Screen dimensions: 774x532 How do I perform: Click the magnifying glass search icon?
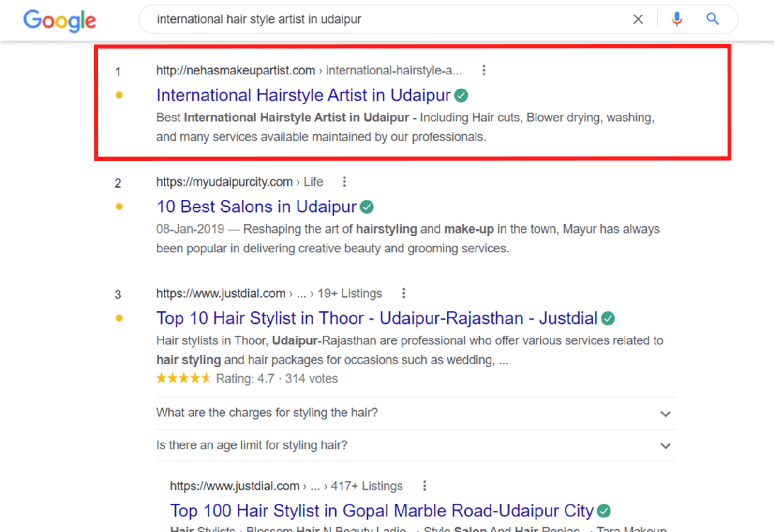coord(712,19)
